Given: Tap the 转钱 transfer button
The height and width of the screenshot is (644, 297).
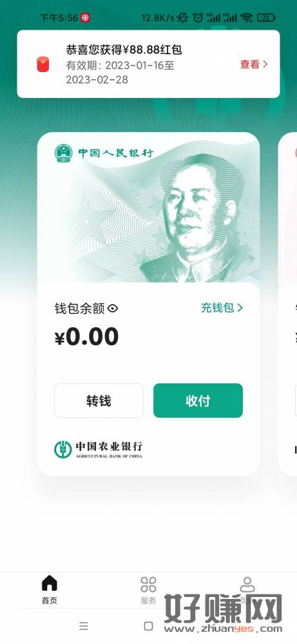Looking at the screenshot, I should (99, 401).
